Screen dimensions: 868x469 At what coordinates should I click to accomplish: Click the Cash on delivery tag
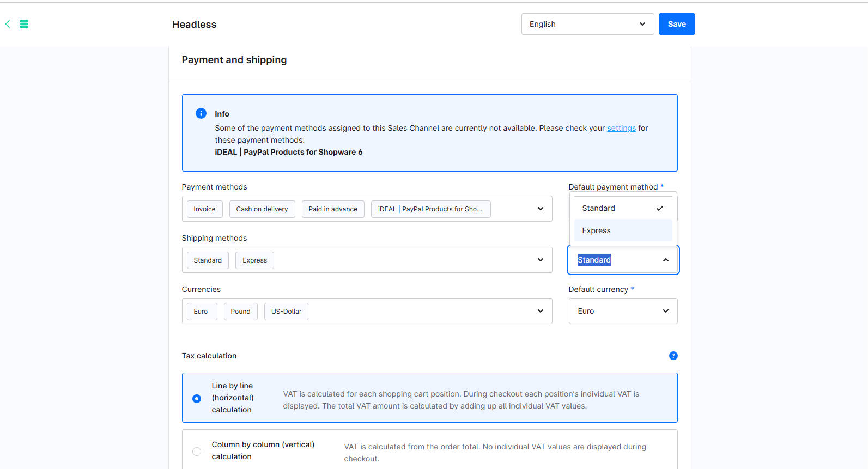click(262, 209)
